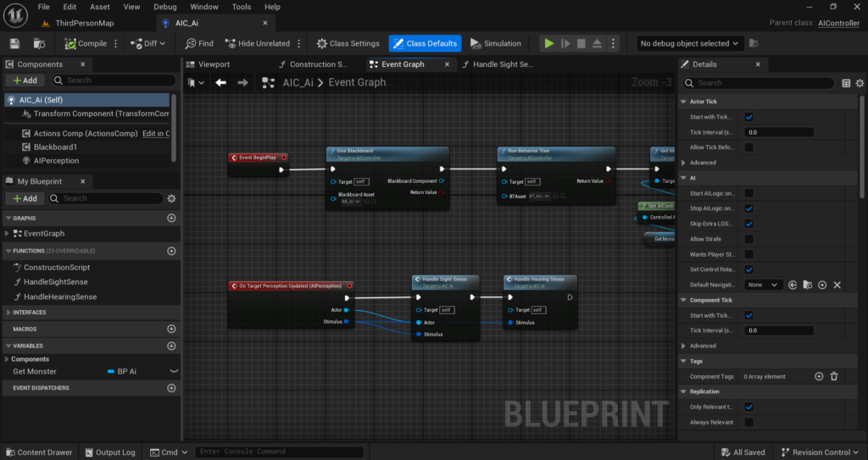Viewport: 868px width, 460px height.
Task: Click the Stop simulation square icon
Action: click(x=581, y=43)
